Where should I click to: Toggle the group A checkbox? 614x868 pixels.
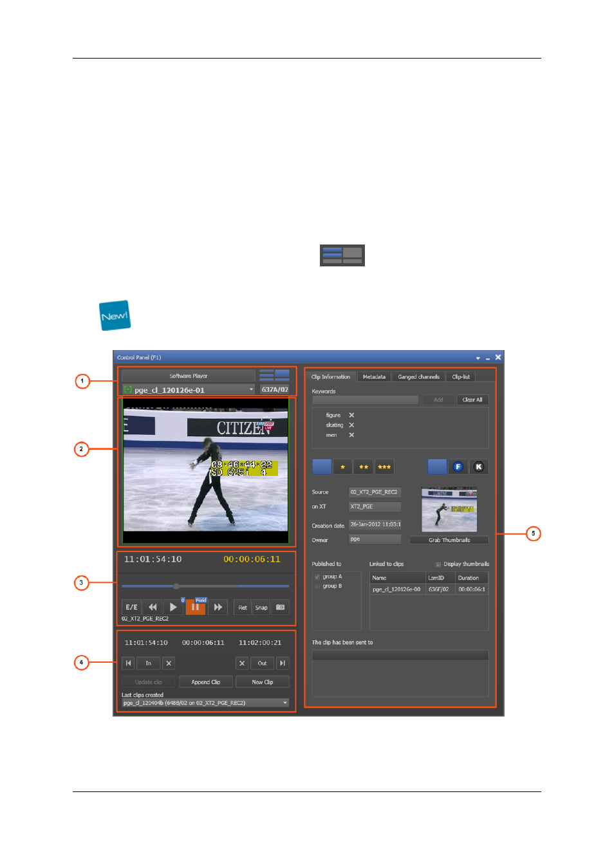(317, 577)
